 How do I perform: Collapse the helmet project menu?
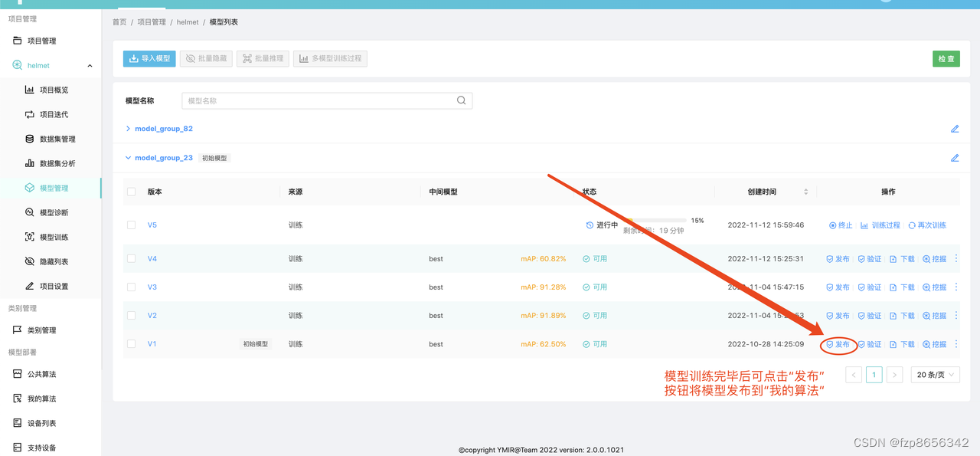[90, 66]
